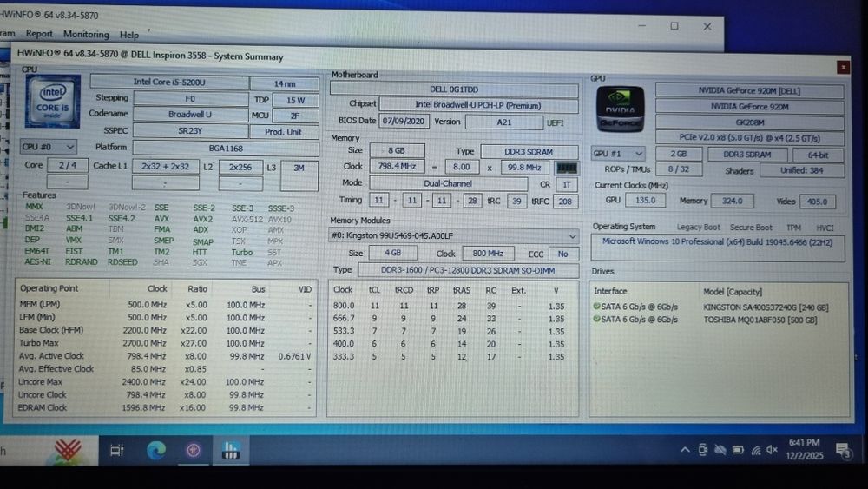Click the DDR3-1600 / PC3-12800 type field

click(468, 270)
